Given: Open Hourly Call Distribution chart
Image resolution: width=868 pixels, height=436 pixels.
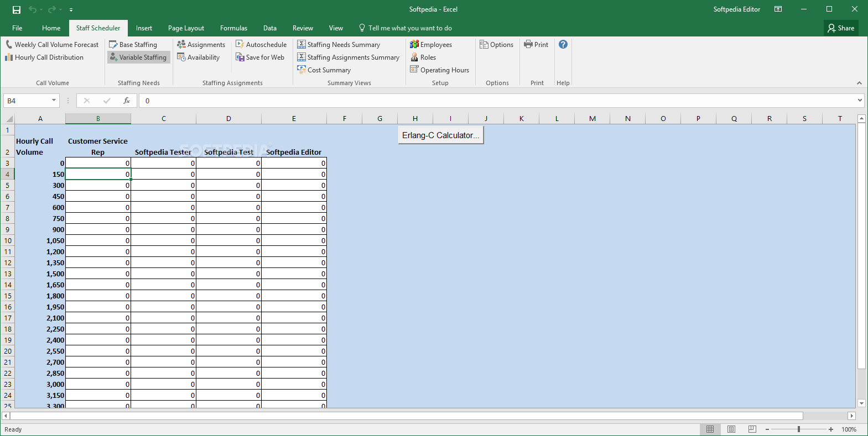Looking at the screenshot, I should pyautogui.click(x=44, y=57).
